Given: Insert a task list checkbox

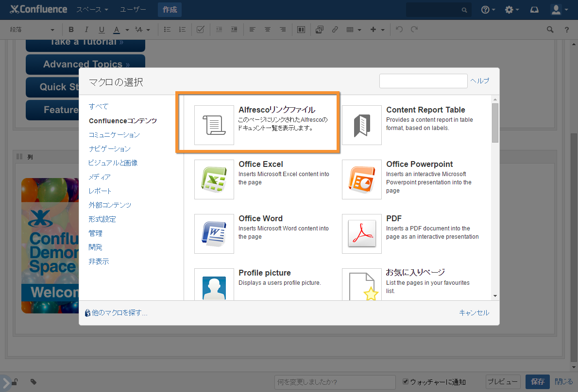Looking at the screenshot, I should [201, 30].
